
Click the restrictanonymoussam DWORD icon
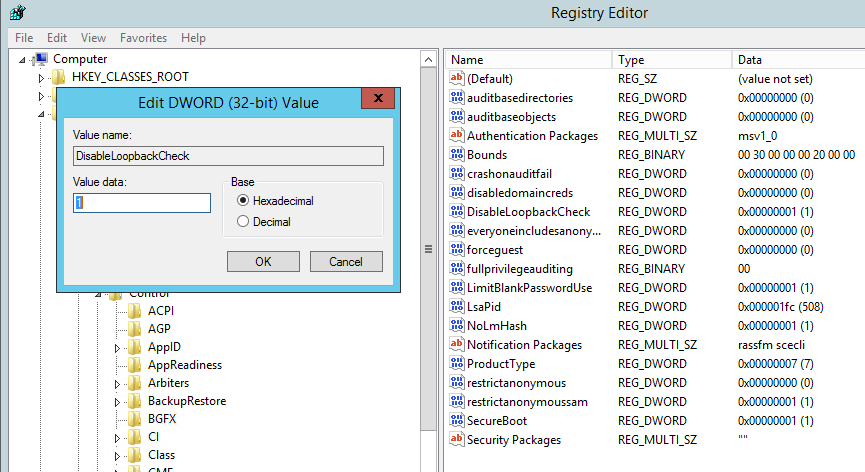(x=456, y=401)
